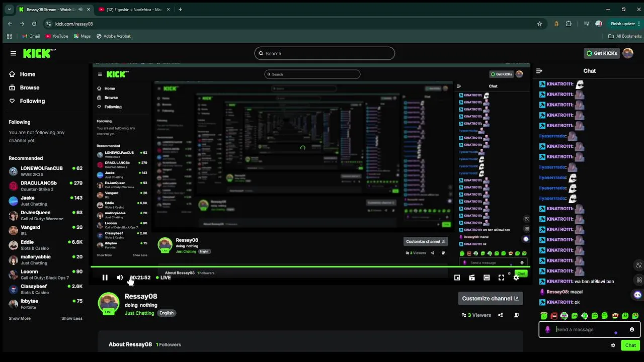
Task: Open video player settings gear
Action: point(516,278)
